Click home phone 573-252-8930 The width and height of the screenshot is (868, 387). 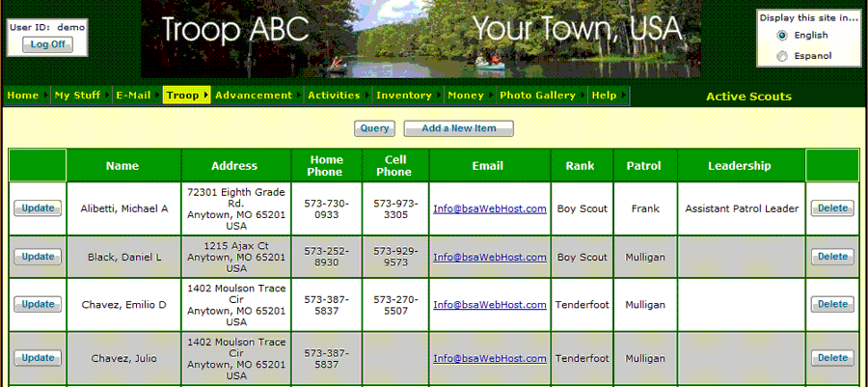coord(327,257)
